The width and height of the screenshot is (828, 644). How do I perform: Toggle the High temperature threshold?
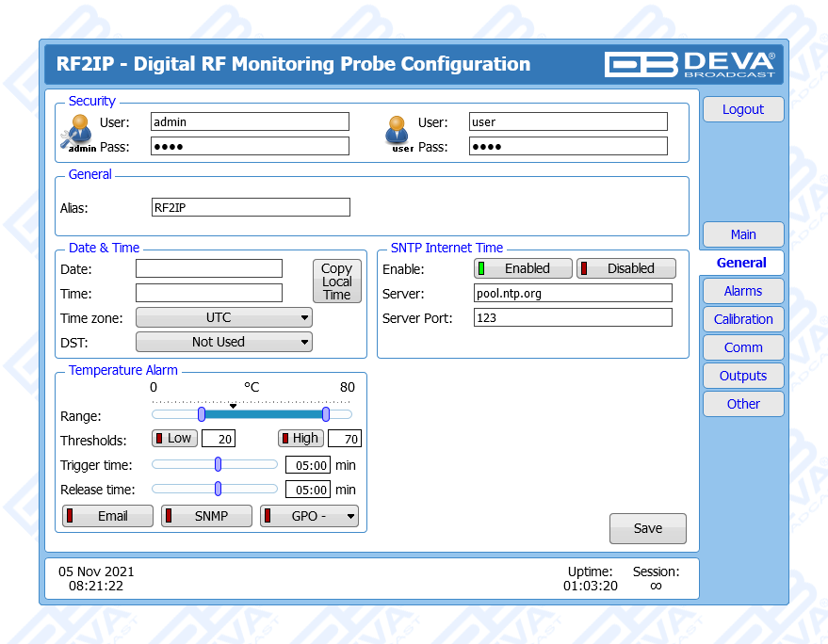point(300,438)
